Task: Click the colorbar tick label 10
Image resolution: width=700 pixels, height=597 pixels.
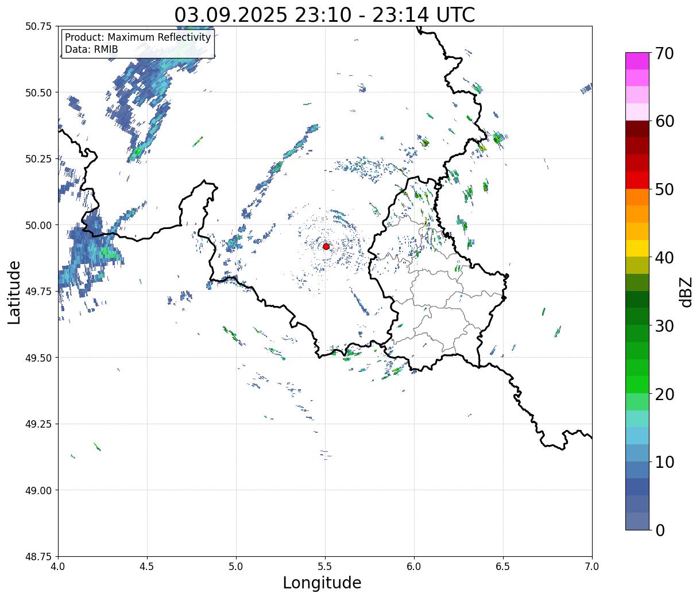Action: pos(665,462)
